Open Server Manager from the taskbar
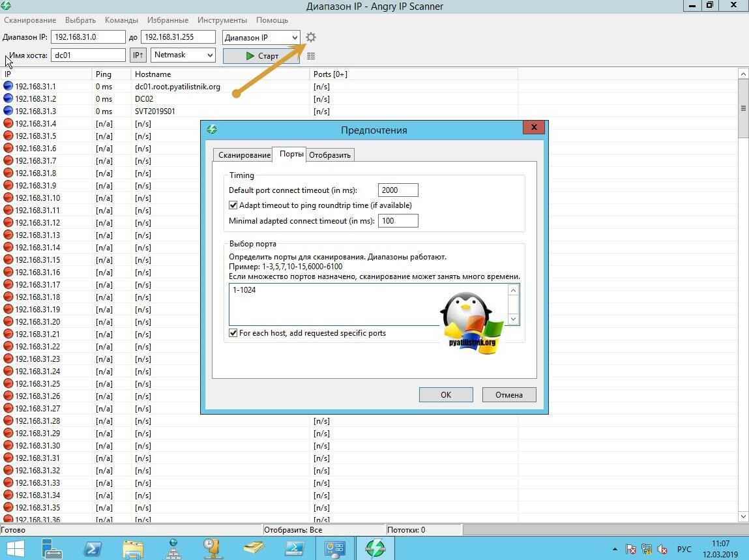Image resolution: width=749 pixels, height=560 pixels. [52, 548]
